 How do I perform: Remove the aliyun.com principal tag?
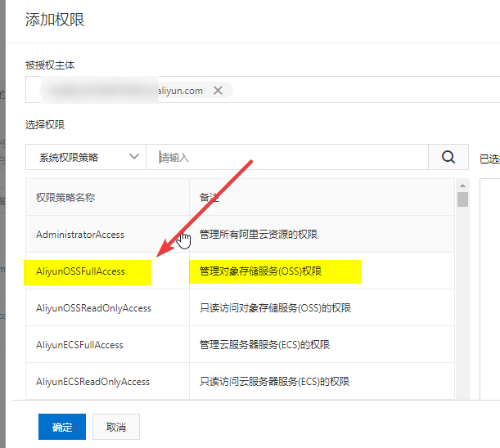tap(218, 91)
